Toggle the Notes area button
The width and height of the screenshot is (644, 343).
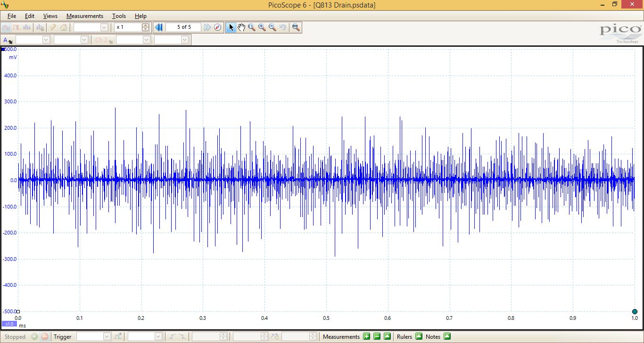(x=447, y=336)
